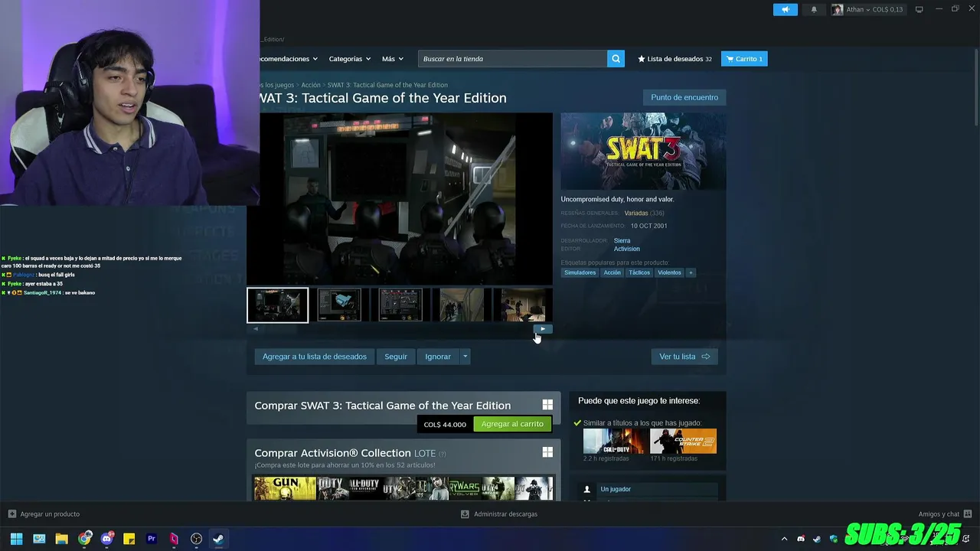
Task: Click the store search magnifier button
Action: pyautogui.click(x=616, y=59)
